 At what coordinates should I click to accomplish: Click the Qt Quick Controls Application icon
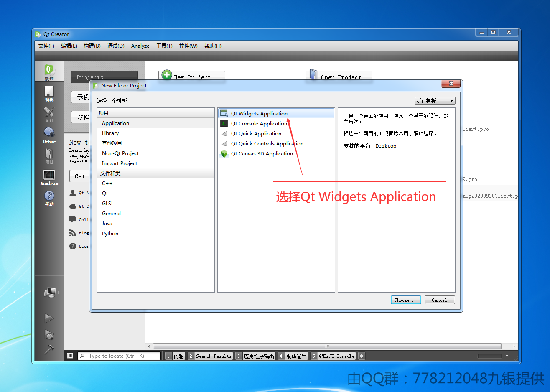click(224, 143)
